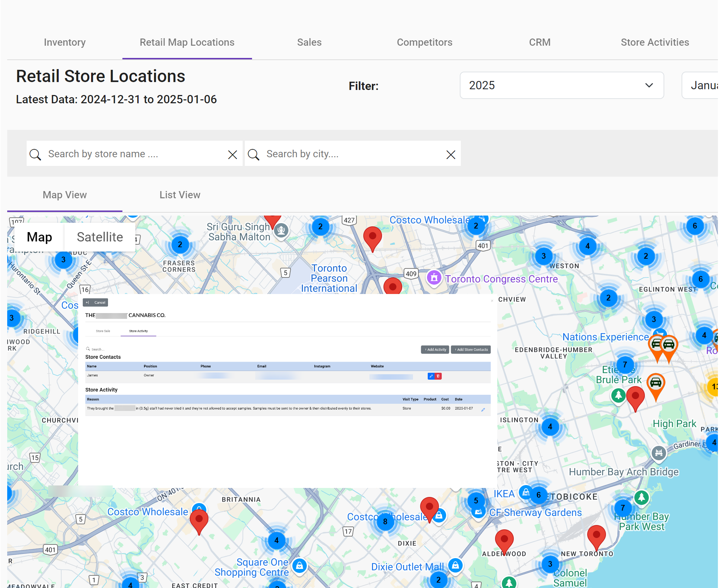This screenshot has width=719, height=588.
Task: Open the January month filter dropdown
Action: [700, 85]
